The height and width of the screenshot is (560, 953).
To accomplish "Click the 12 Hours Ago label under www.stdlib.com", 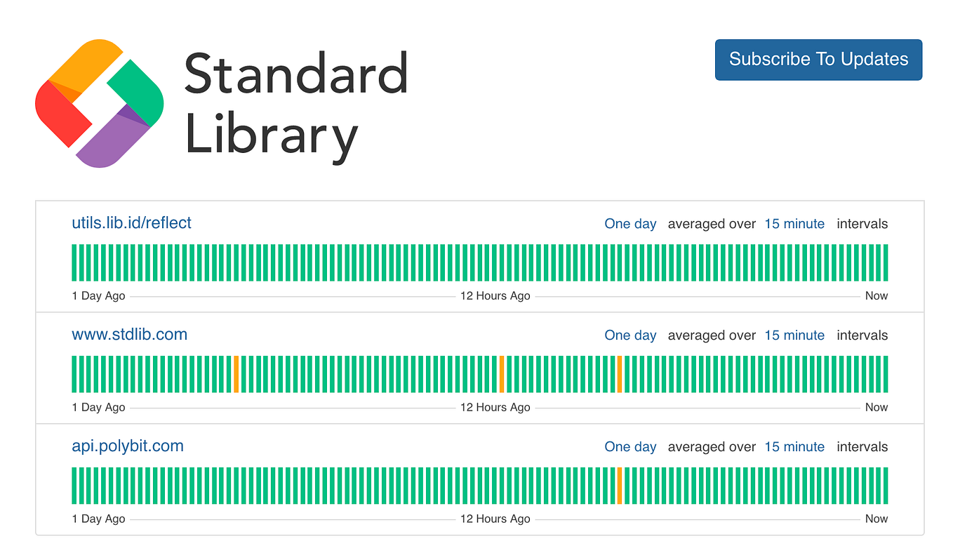I will click(x=495, y=407).
